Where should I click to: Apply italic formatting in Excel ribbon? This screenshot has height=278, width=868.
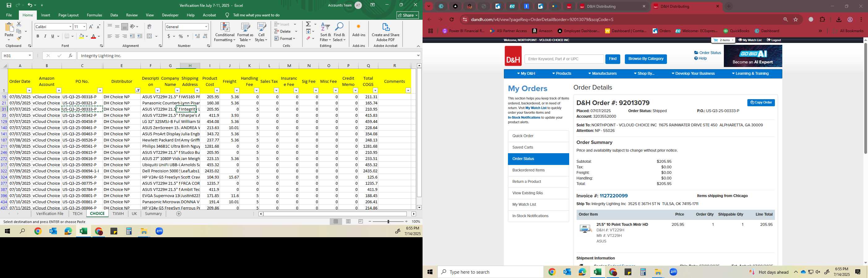[45, 36]
